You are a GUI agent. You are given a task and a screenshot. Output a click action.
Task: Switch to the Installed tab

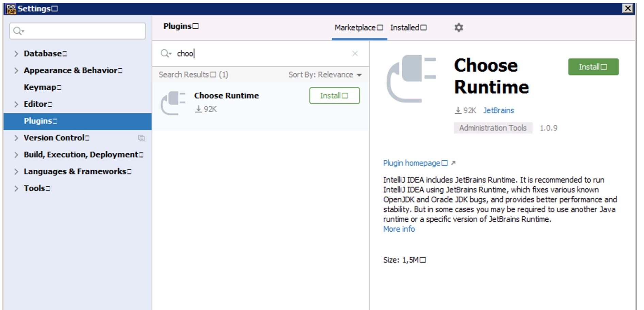click(408, 28)
